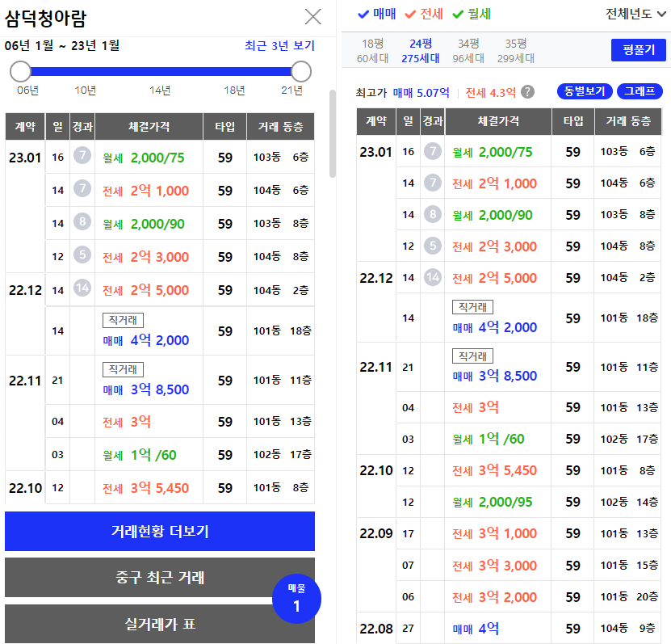Click the right handle of year slider

pos(301,71)
